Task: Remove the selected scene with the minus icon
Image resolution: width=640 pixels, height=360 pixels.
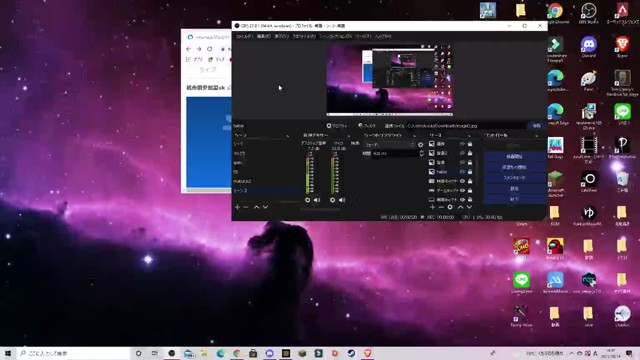Action: 246,207
